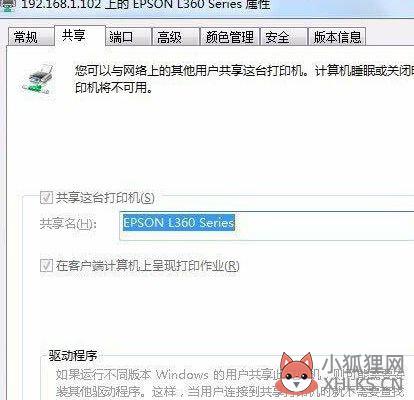Show the 版本信息 tab
The image size is (414, 400).
(x=337, y=37)
